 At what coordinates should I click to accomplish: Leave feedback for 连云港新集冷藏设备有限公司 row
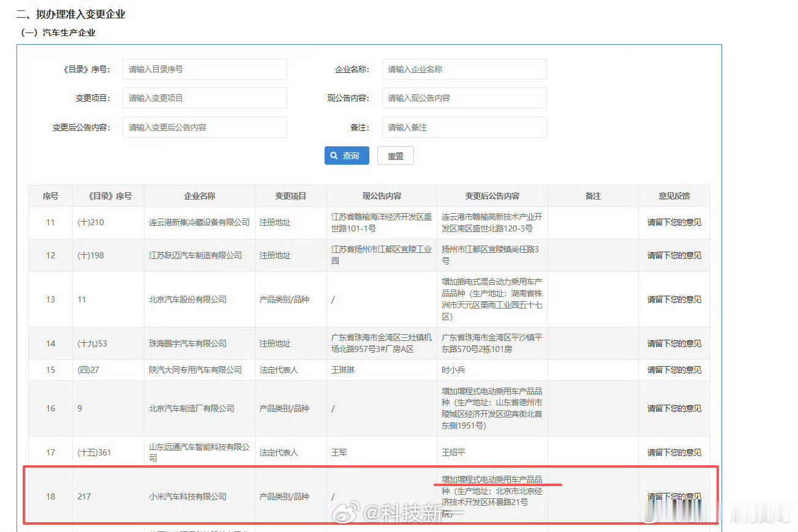click(674, 222)
